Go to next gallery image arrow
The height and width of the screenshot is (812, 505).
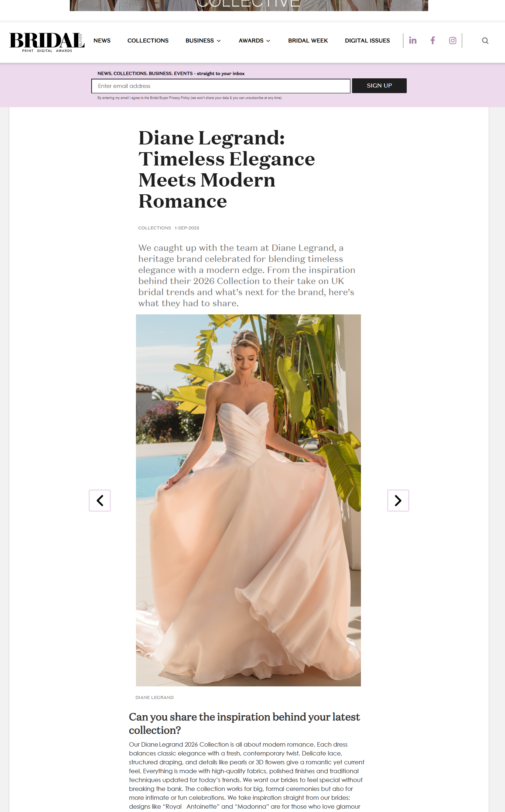(x=398, y=501)
